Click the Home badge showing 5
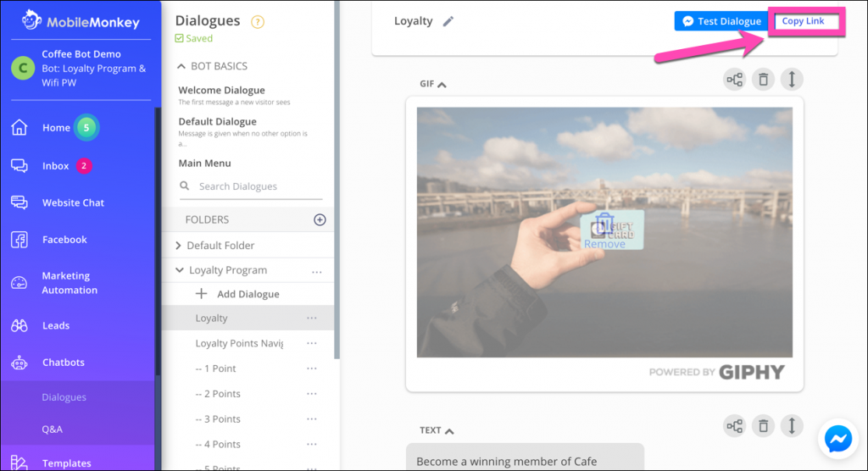868x471 pixels. (x=86, y=127)
